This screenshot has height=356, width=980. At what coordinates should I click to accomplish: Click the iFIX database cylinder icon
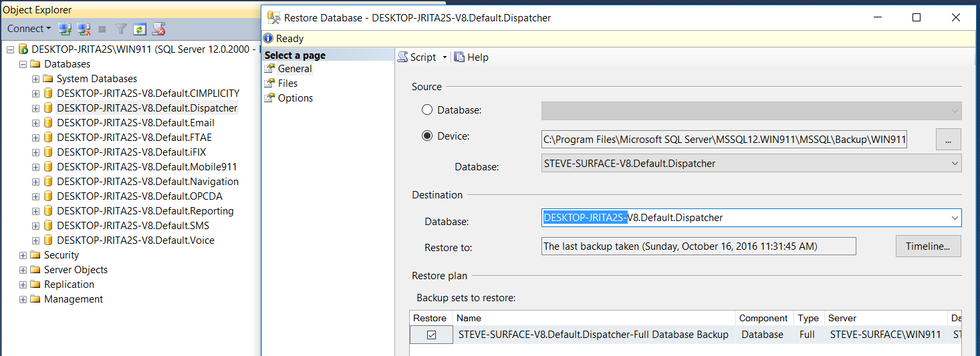point(48,152)
